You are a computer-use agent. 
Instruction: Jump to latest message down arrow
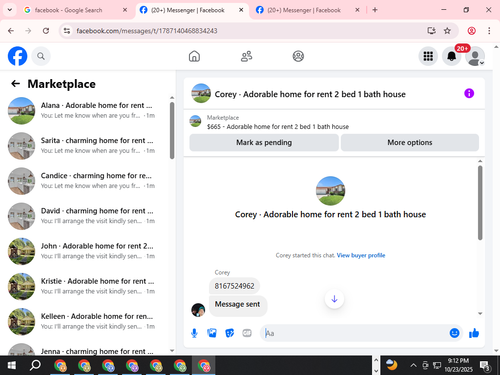[x=334, y=299]
